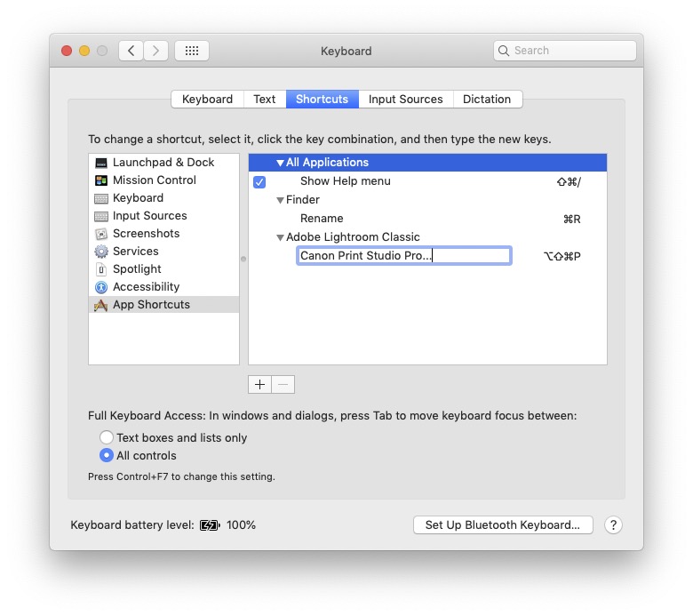Click the Services gear icon
The width and height of the screenshot is (693, 616).
(x=101, y=252)
